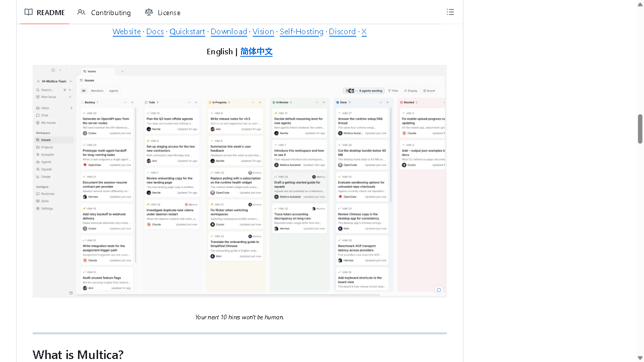Screen dimensions: 644x362
Task: Follow the X link
Action: pyautogui.click(x=364, y=32)
